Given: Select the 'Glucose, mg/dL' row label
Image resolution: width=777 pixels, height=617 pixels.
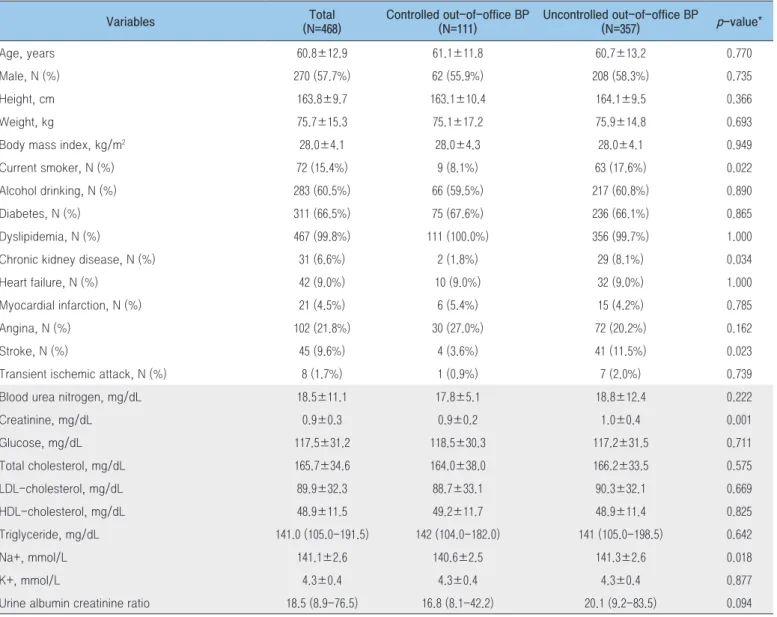Looking at the screenshot, I should click(x=41, y=443).
